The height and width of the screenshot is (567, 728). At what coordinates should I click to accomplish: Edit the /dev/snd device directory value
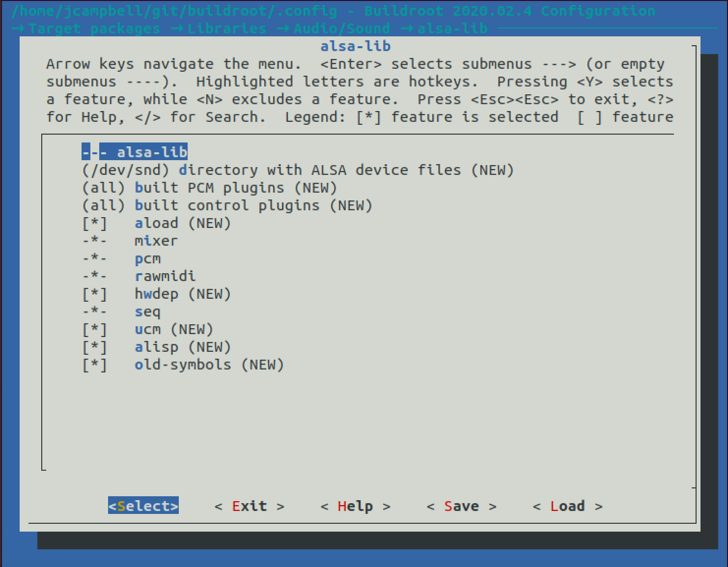pyautogui.click(x=298, y=170)
